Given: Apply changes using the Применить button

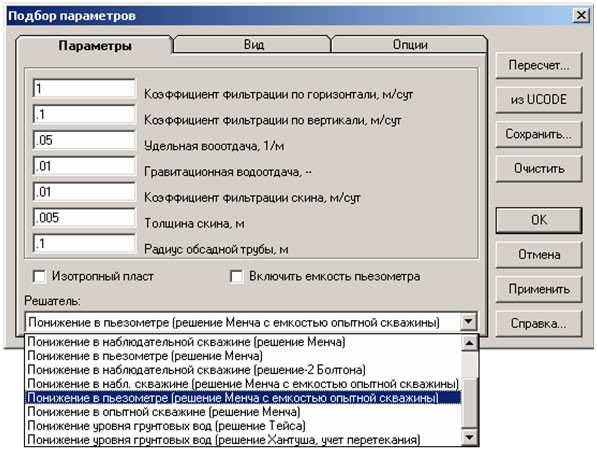Looking at the screenshot, I should coord(539,289).
